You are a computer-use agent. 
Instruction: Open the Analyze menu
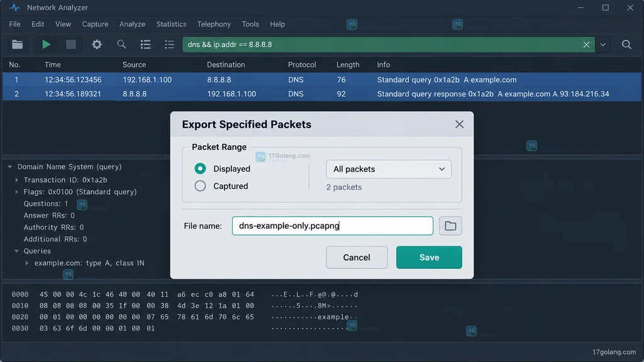(132, 25)
